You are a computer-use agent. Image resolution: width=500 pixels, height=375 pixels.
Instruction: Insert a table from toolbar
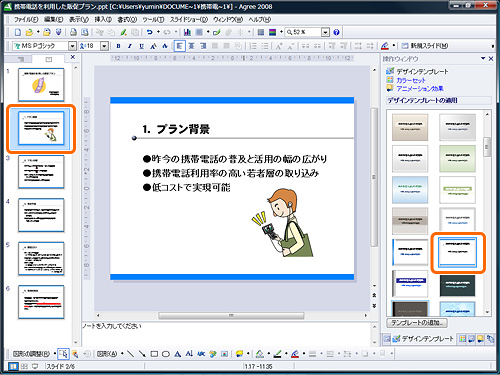tap(199, 32)
